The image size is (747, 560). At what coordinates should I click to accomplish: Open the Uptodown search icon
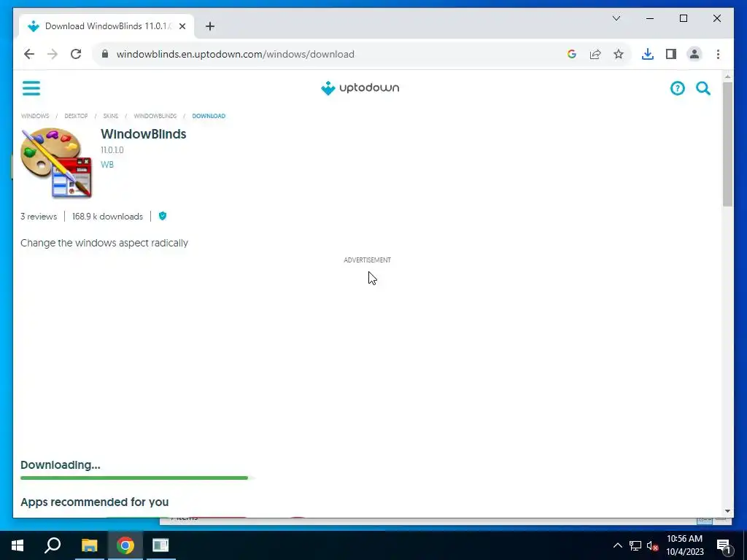[x=703, y=88]
